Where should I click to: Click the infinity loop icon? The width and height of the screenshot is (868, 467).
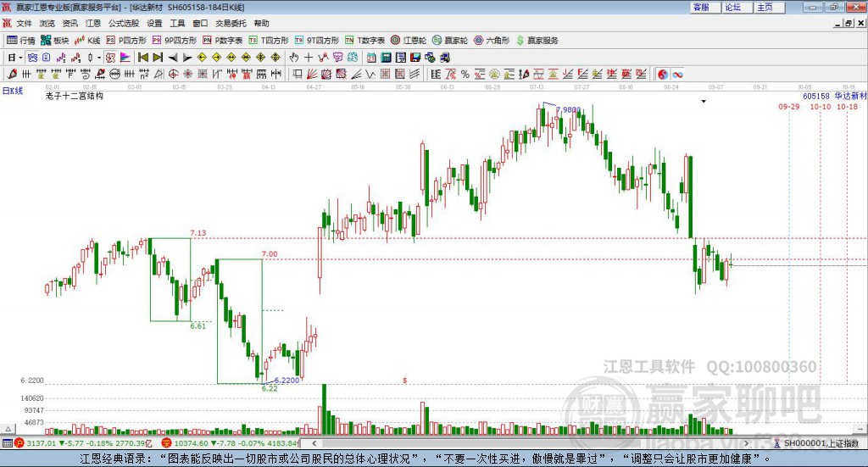click(x=677, y=74)
